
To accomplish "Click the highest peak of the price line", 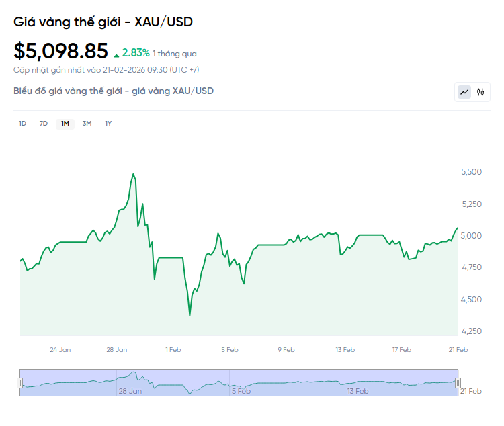I will tap(134, 175).
